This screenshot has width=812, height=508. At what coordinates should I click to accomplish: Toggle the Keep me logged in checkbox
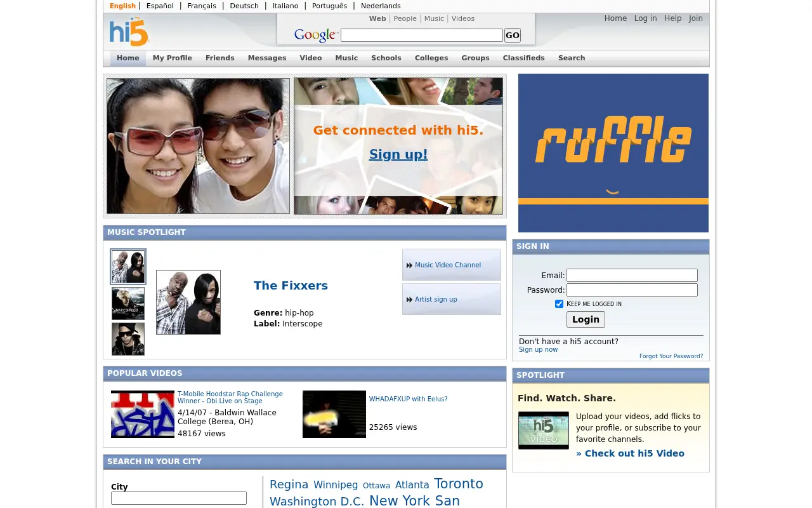click(x=559, y=304)
